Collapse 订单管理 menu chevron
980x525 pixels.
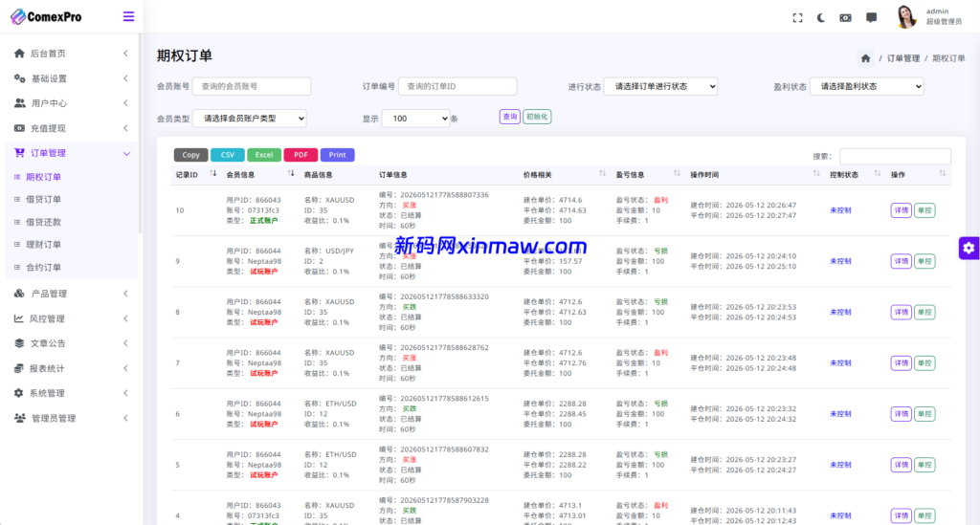click(126, 154)
